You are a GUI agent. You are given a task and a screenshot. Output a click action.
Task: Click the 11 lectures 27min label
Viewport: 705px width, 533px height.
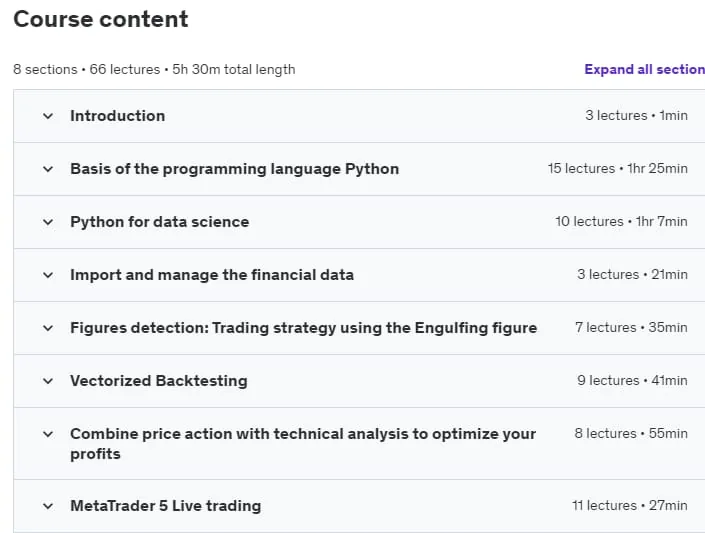(629, 506)
